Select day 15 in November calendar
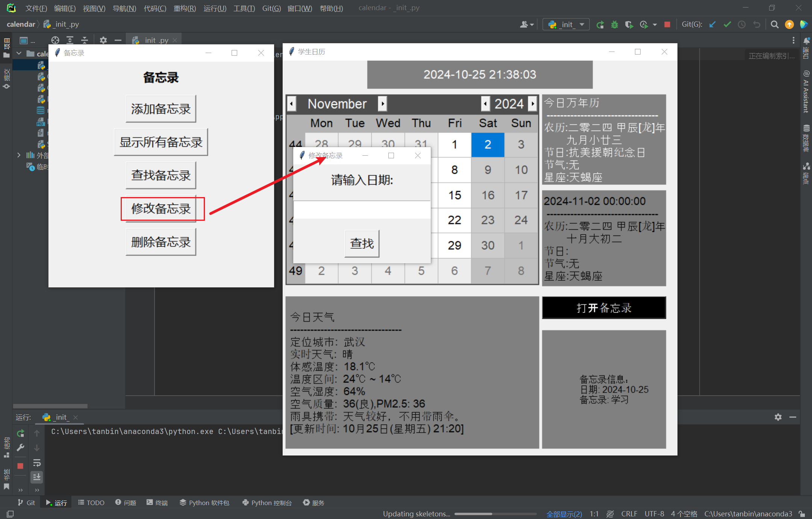Image resolution: width=812 pixels, height=519 pixels. pos(454,195)
